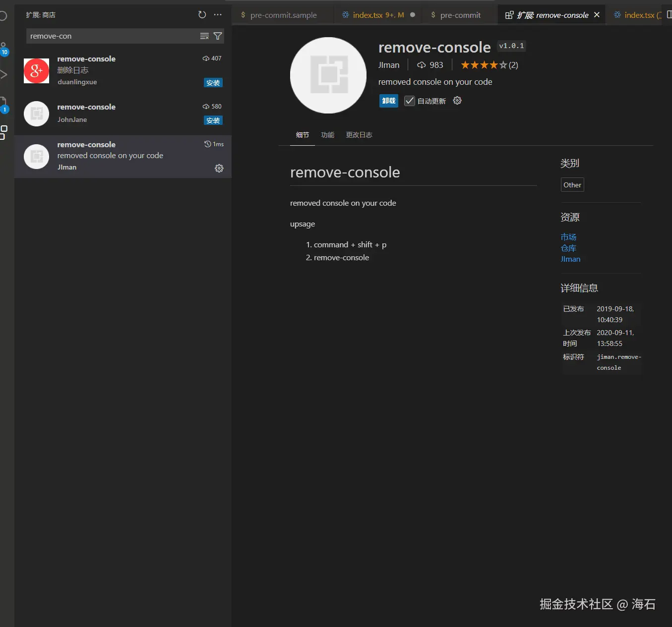
Task: Click the star rating of extension
Action: coord(484,65)
